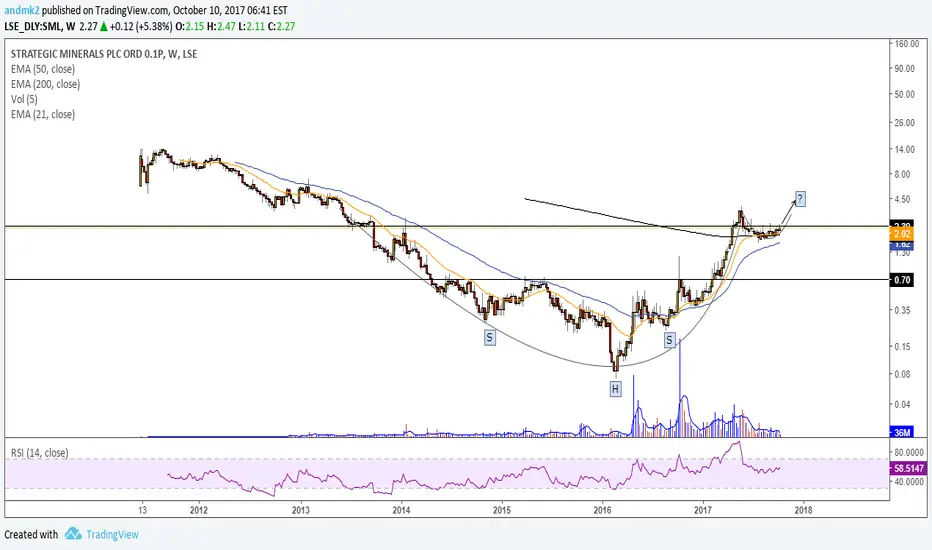Image resolution: width=932 pixels, height=550 pixels.
Task: Click the 8.00 price axis label
Action: (902, 174)
